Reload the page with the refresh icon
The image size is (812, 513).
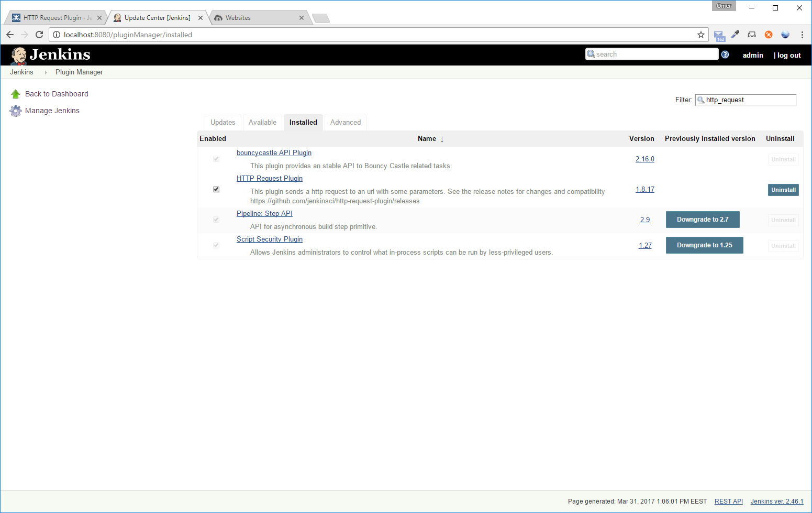[x=39, y=35]
